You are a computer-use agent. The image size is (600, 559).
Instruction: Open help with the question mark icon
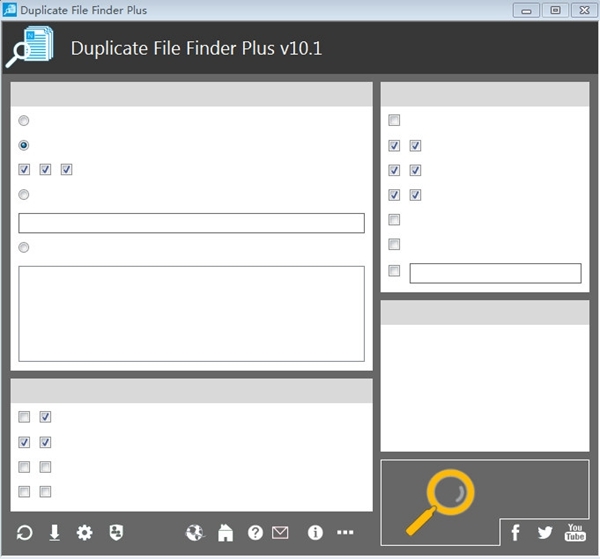pos(255,533)
